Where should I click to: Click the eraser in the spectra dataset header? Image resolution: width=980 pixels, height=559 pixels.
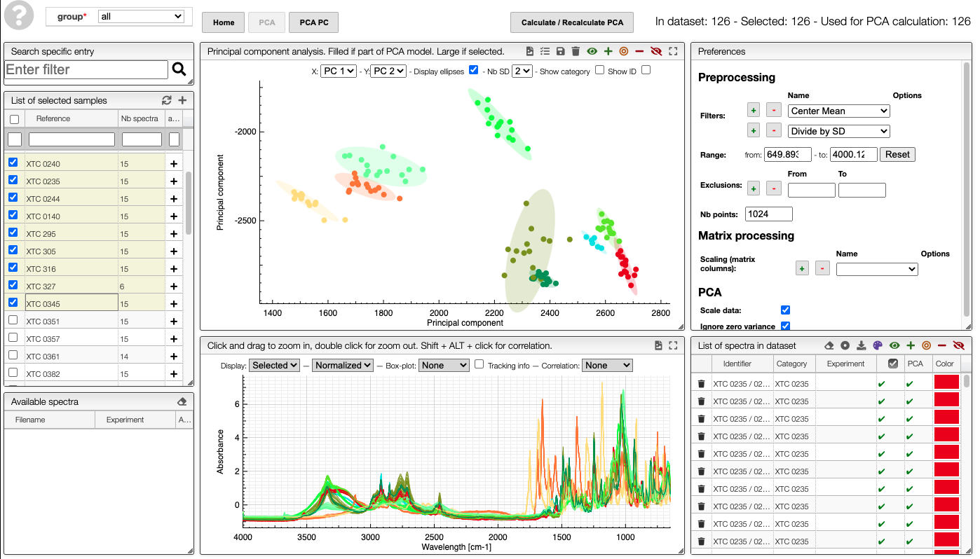click(829, 345)
